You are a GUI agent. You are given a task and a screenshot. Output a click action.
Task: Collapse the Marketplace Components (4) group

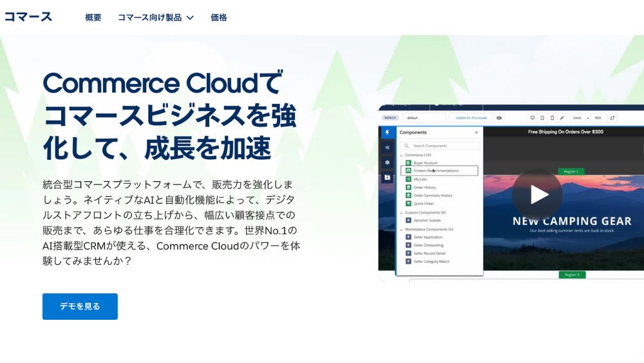click(401, 230)
